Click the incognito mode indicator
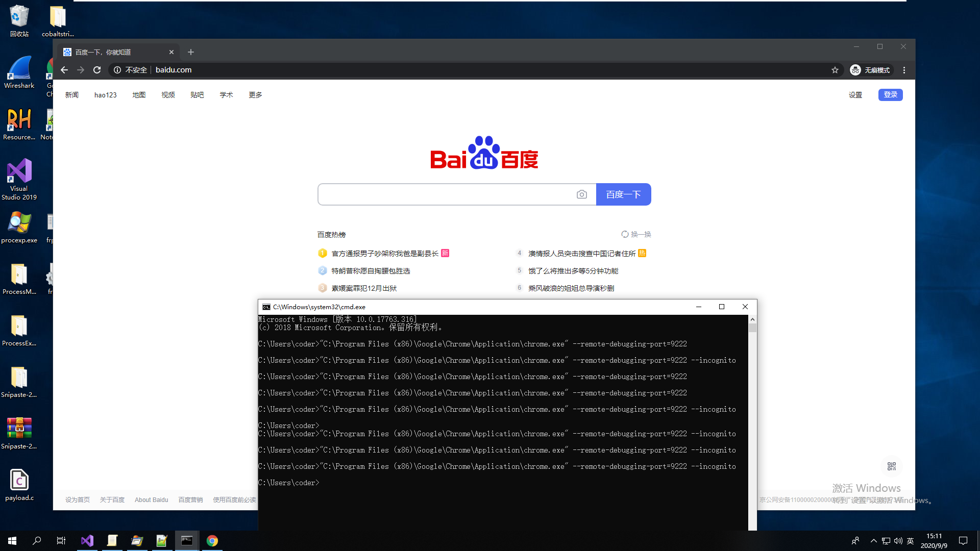 (870, 70)
